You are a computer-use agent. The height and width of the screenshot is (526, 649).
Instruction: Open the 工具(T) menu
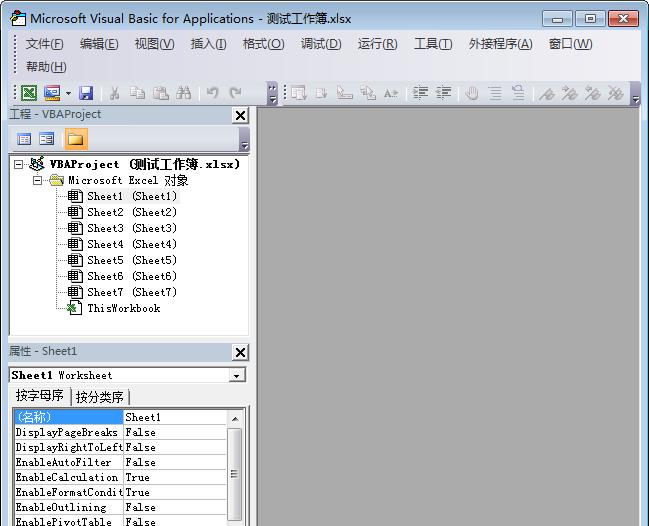pos(433,44)
